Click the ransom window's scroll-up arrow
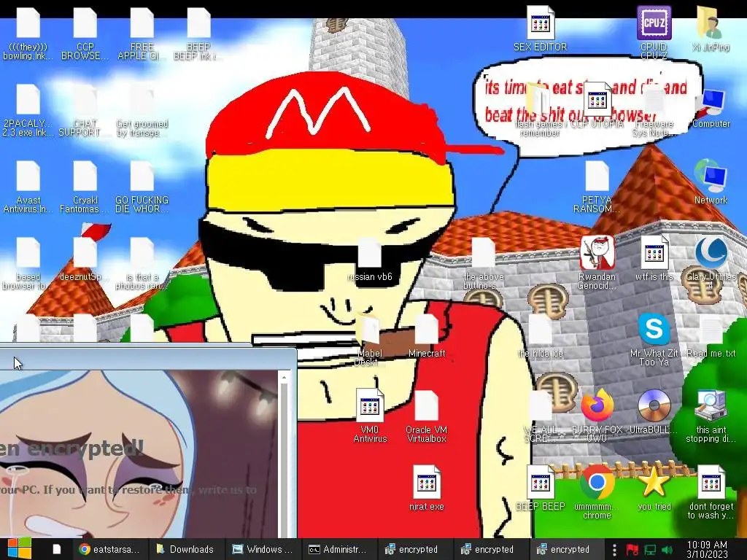Viewport: 747px width, 560px height. [285, 378]
